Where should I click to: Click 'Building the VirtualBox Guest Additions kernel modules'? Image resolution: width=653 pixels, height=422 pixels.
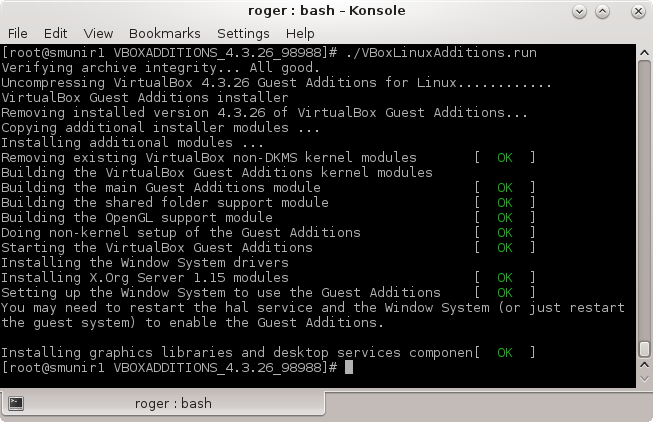point(217,172)
